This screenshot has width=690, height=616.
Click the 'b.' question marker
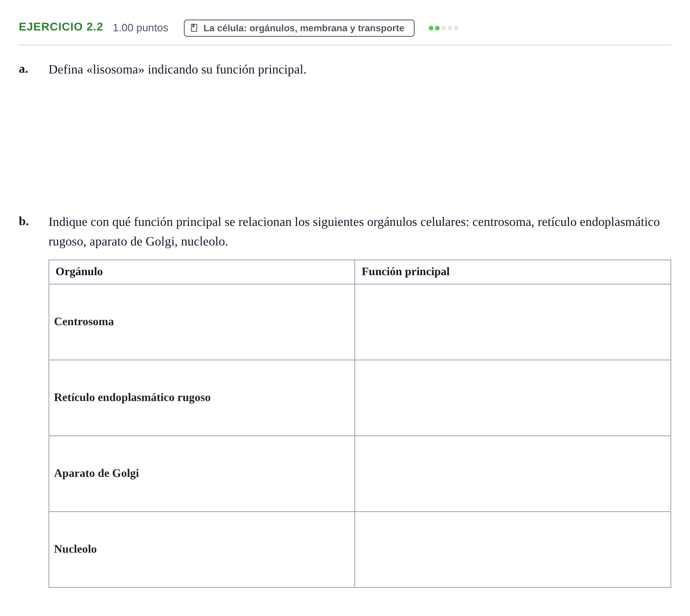click(24, 221)
